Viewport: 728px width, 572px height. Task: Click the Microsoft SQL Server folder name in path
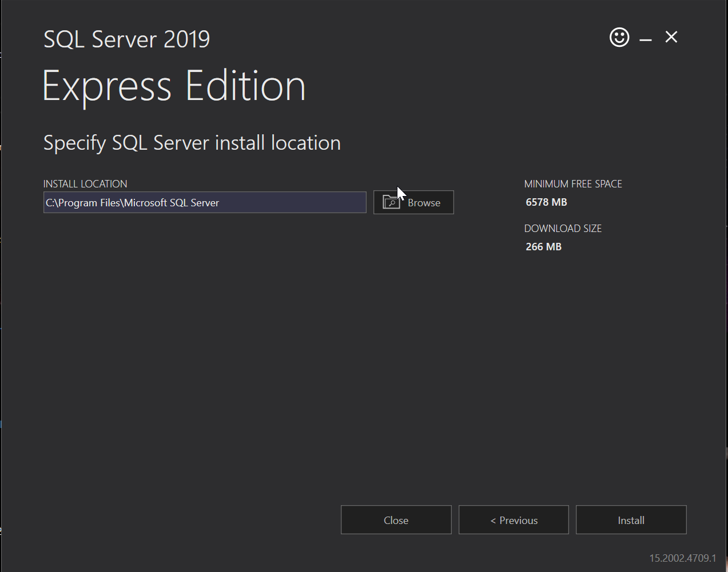pos(172,203)
